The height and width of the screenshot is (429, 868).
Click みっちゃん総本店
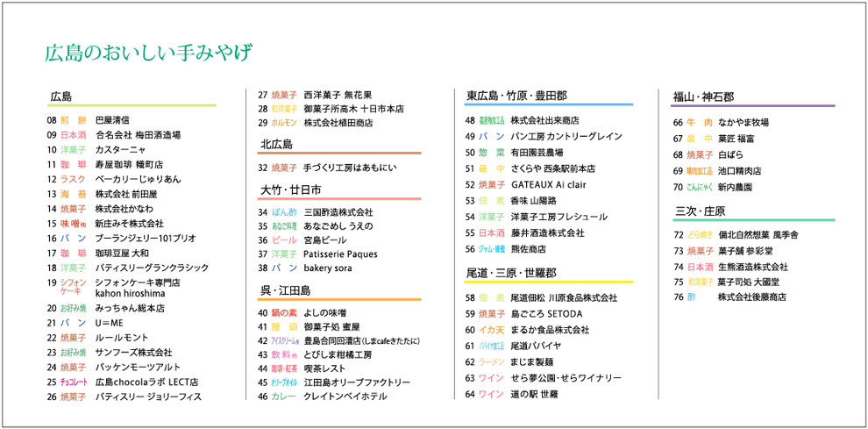point(130,308)
